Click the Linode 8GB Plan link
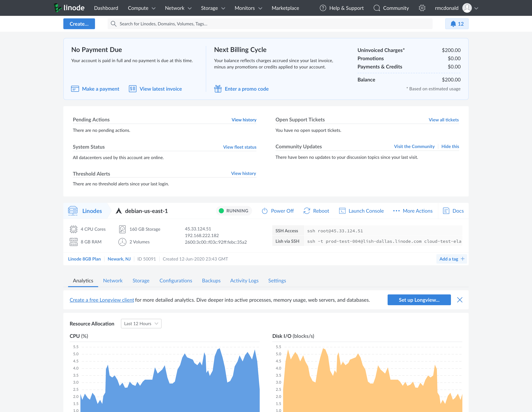The width and height of the screenshot is (532, 412). tap(84, 259)
